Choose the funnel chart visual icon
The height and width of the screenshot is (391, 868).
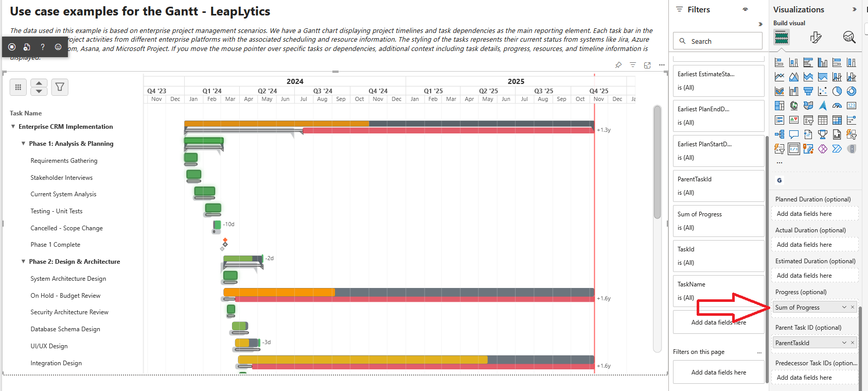(808, 91)
